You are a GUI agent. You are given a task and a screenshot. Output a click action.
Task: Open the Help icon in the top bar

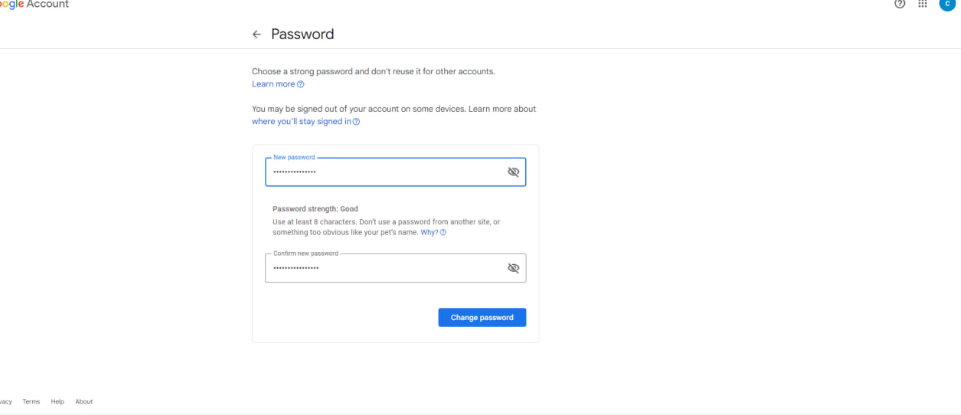click(900, 4)
